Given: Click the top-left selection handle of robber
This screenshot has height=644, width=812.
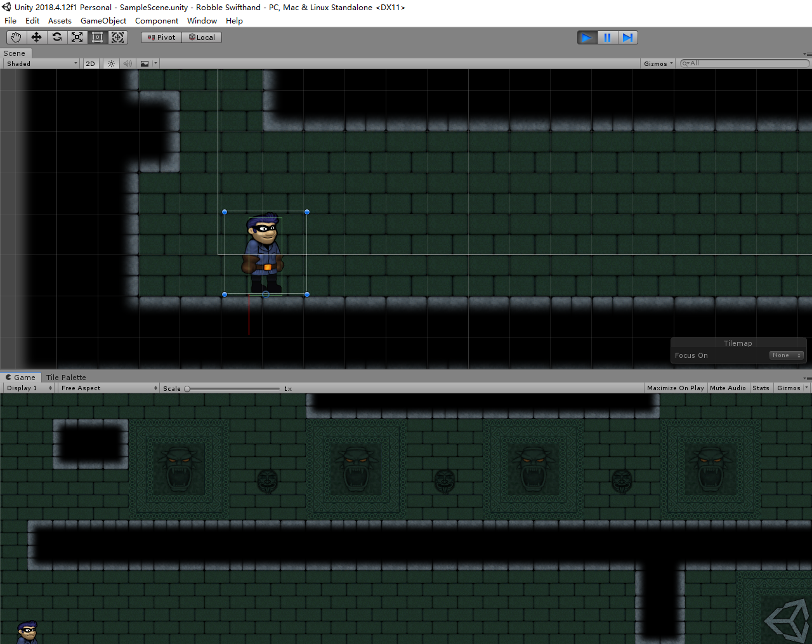Looking at the screenshot, I should tap(225, 212).
